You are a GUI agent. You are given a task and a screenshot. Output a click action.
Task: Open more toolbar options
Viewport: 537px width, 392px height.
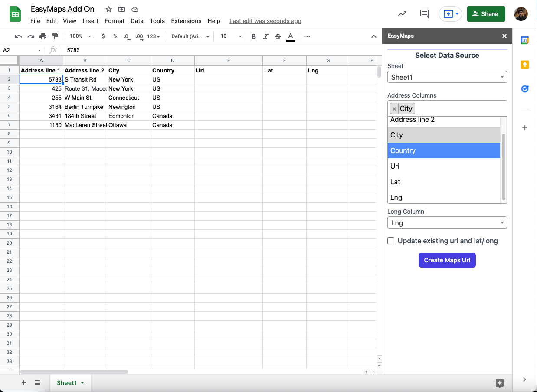[x=307, y=36]
